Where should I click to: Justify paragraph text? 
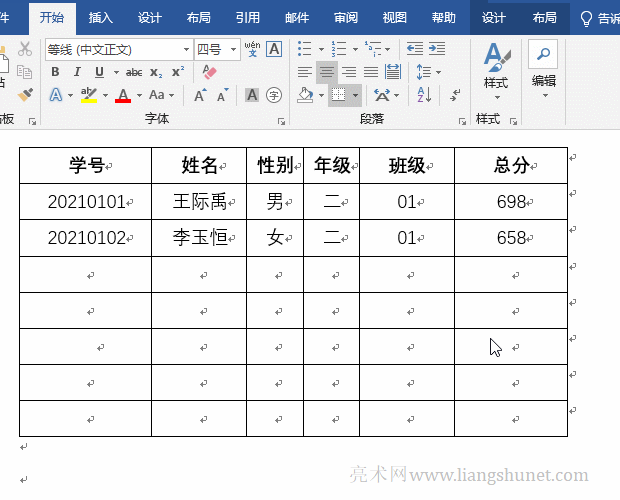pos(371,72)
